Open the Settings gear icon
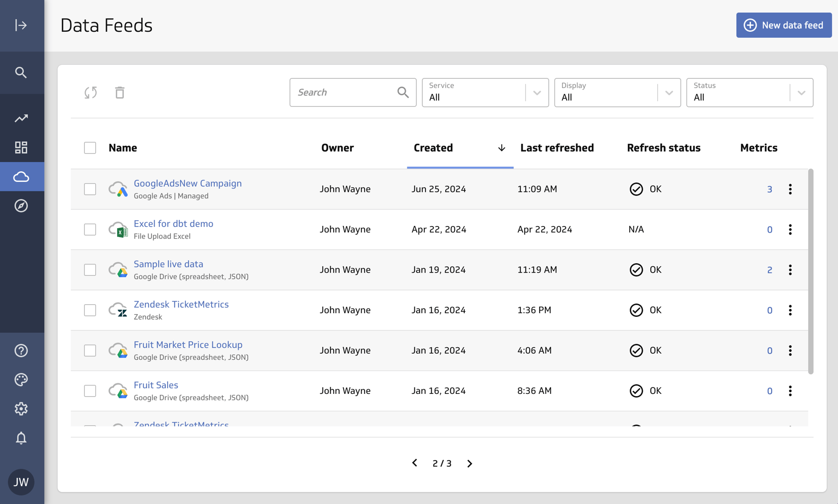 21,409
